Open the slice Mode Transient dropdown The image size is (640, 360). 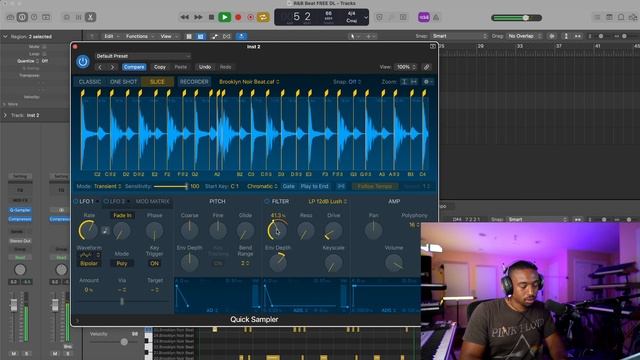point(107,186)
